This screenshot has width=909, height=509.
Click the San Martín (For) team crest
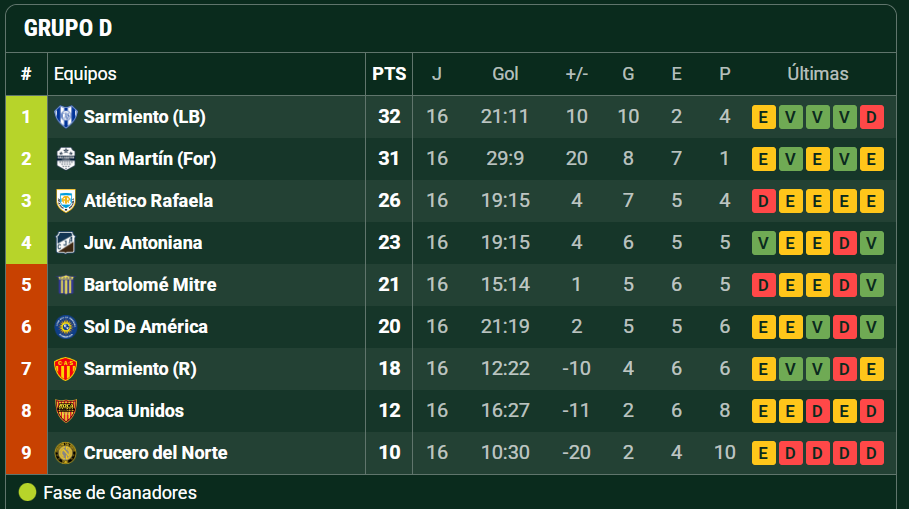(x=65, y=159)
